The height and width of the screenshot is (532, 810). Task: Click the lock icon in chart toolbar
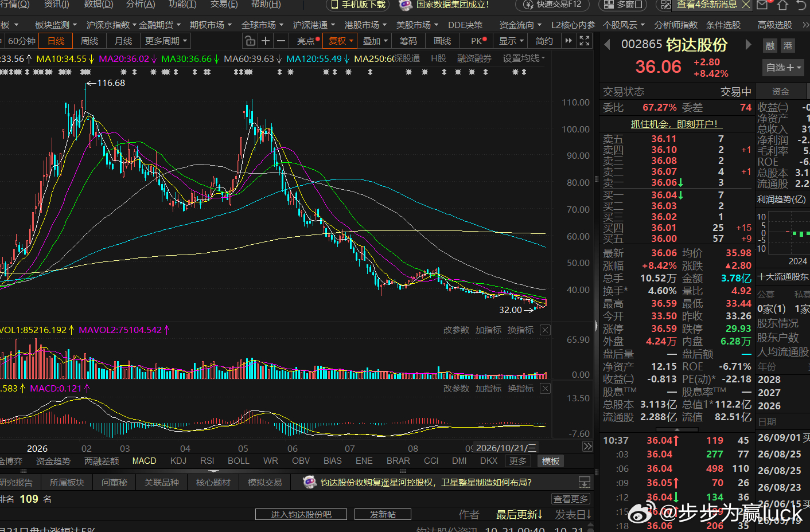click(250, 41)
